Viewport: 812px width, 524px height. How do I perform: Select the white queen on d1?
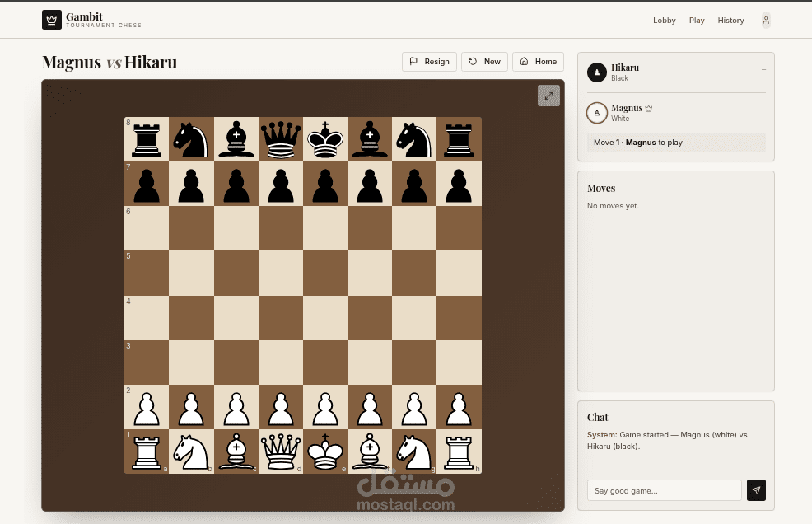tap(280, 451)
